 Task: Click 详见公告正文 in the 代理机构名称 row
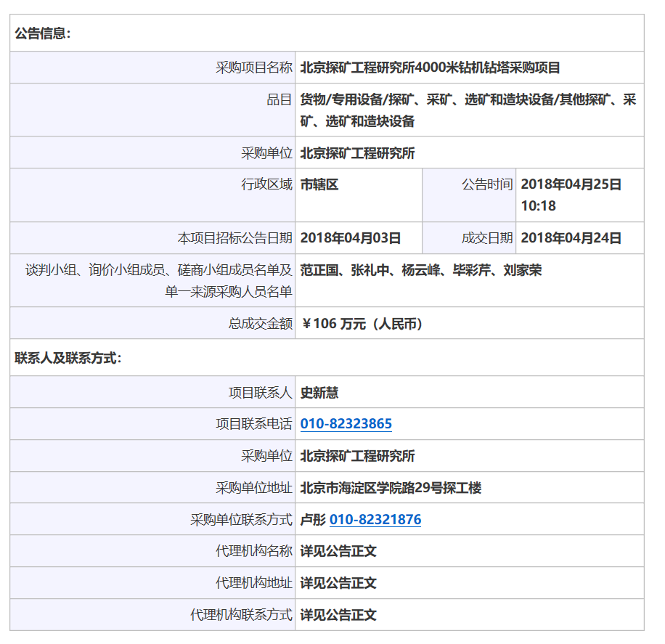click(338, 551)
